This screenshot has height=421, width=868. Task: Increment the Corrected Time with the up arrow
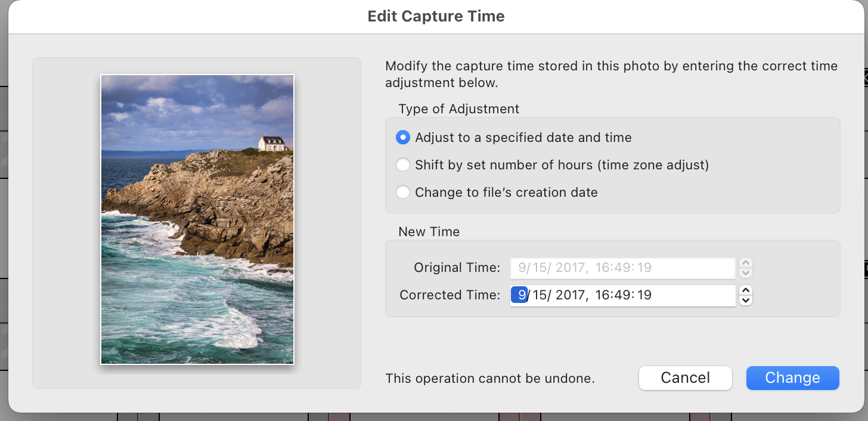coord(745,292)
